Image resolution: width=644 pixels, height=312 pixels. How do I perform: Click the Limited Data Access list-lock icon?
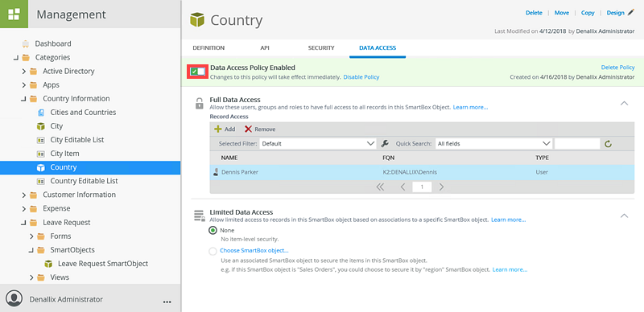pyautogui.click(x=199, y=216)
